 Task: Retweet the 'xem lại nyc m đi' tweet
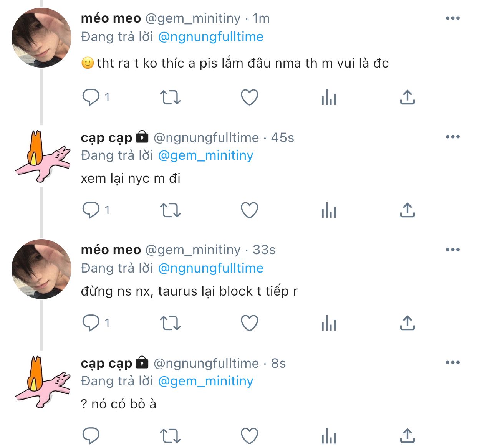tap(170, 210)
